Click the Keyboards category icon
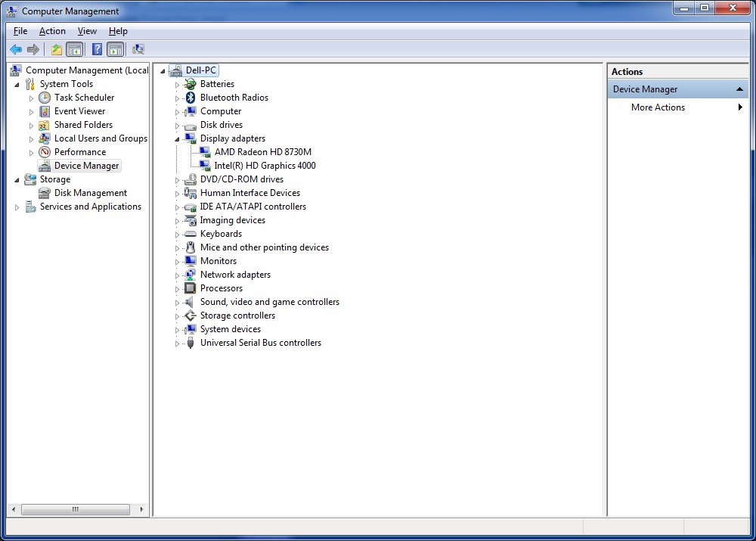 coord(191,234)
